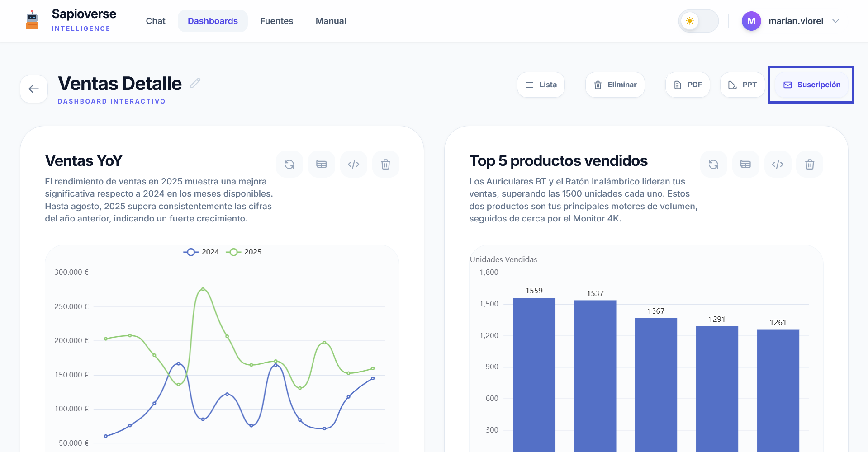Toggle light/dark theme switch
This screenshot has height=452, width=868.
(x=698, y=21)
